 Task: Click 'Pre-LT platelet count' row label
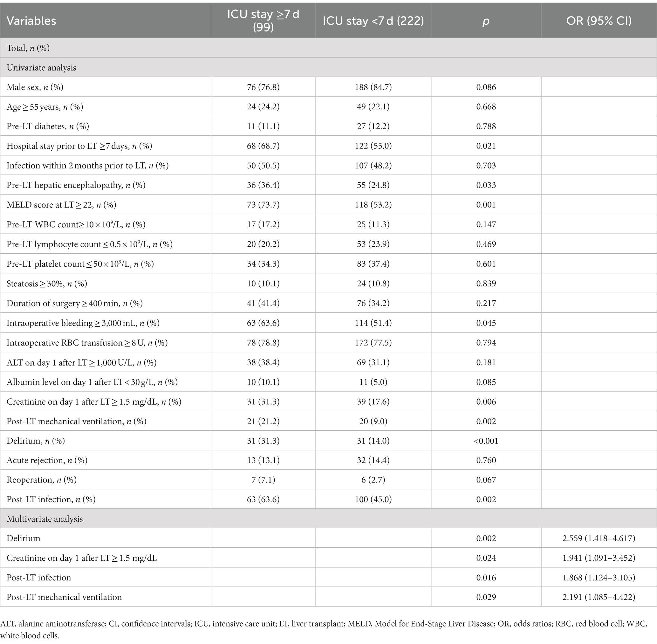tap(80, 264)
